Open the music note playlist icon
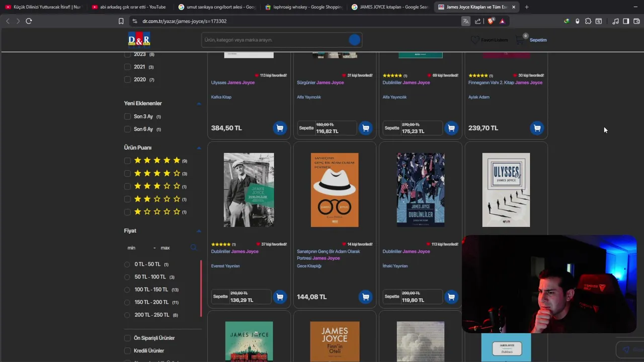Screen dimensions: 644x362 tap(615, 21)
